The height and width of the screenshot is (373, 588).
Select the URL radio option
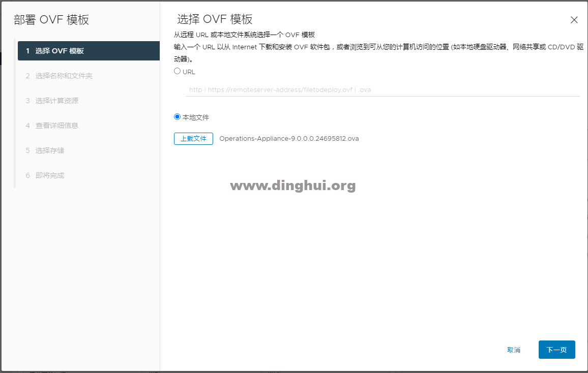(178, 71)
